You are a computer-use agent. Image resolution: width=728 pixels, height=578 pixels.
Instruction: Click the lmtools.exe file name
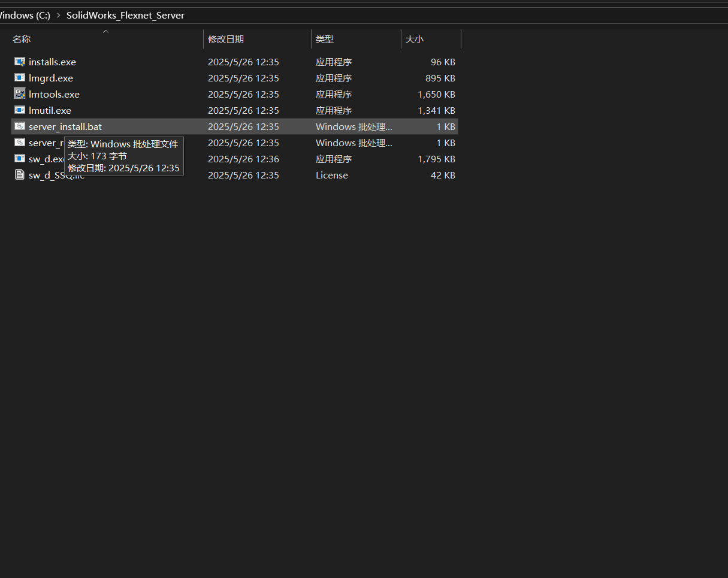54,94
